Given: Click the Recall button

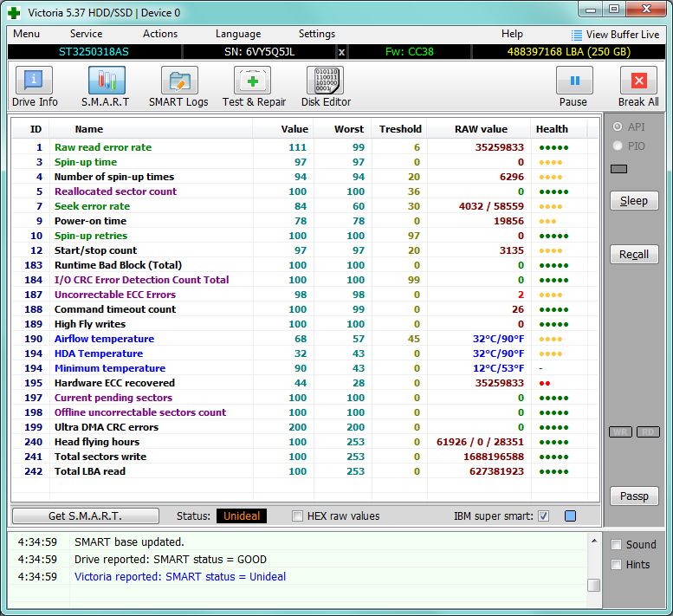Looking at the screenshot, I should 634,255.
